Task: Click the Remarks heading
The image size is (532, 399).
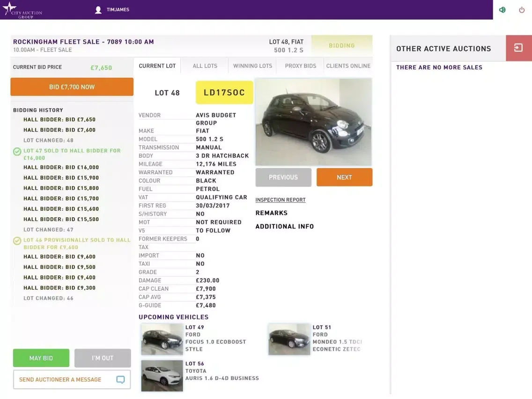Action: pyautogui.click(x=272, y=213)
